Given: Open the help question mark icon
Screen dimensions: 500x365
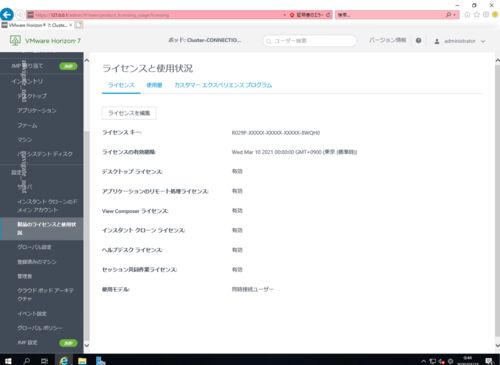Looking at the screenshot, I should pyautogui.click(x=418, y=40).
